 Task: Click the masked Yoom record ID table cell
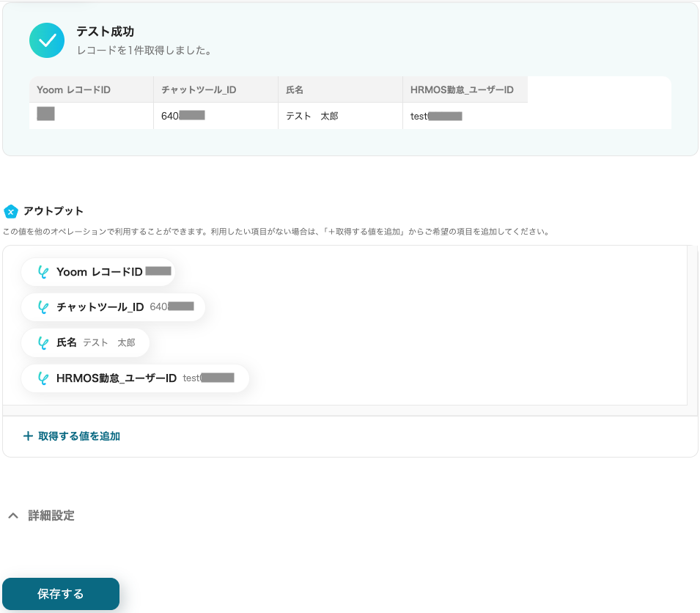click(92, 116)
